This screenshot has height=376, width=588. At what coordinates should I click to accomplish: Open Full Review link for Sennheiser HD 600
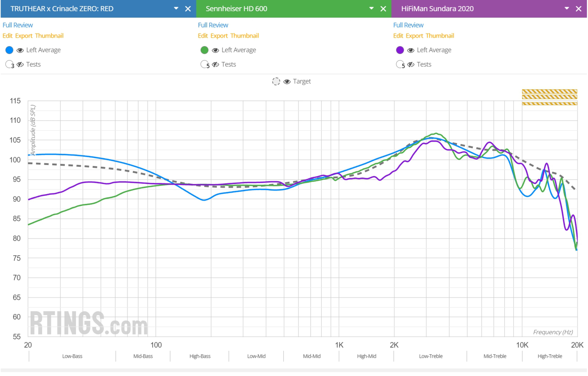coord(213,25)
